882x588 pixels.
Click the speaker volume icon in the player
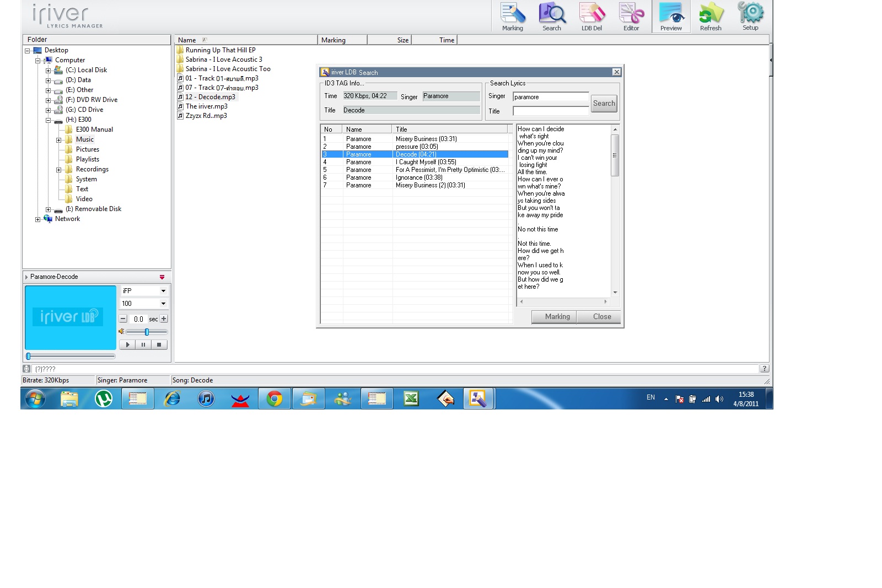click(121, 331)
